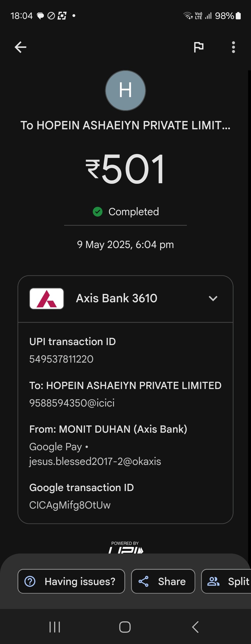The width and height of the screenshot is (251, 644).
Task: Tap the truncated HOPEIN ASHAEIYN recipient name
Action: 125,125
